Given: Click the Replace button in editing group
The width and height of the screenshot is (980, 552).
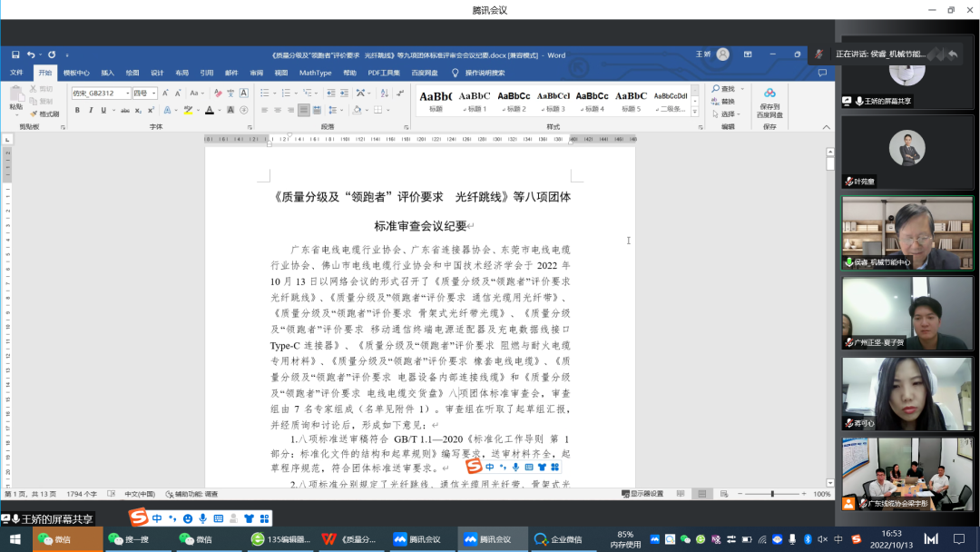Looking at the screenshot, I should [728, 102].
